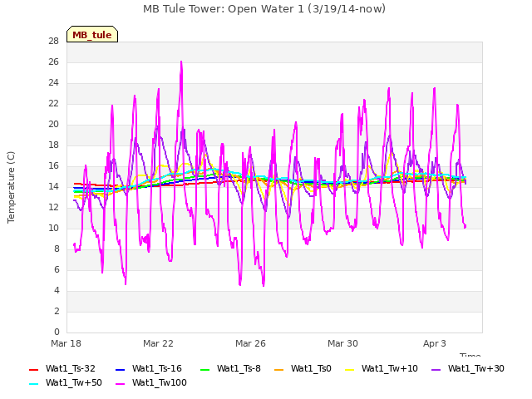532x399 pixels.
Task: Toggle the Wat1_Tw+30 legend entry
Action: pos(467,368)
